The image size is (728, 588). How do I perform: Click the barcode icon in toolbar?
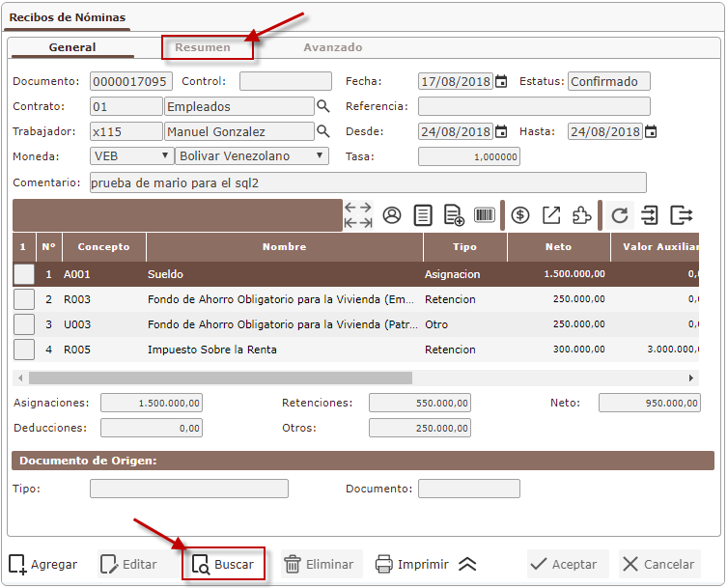click(485, 215)
